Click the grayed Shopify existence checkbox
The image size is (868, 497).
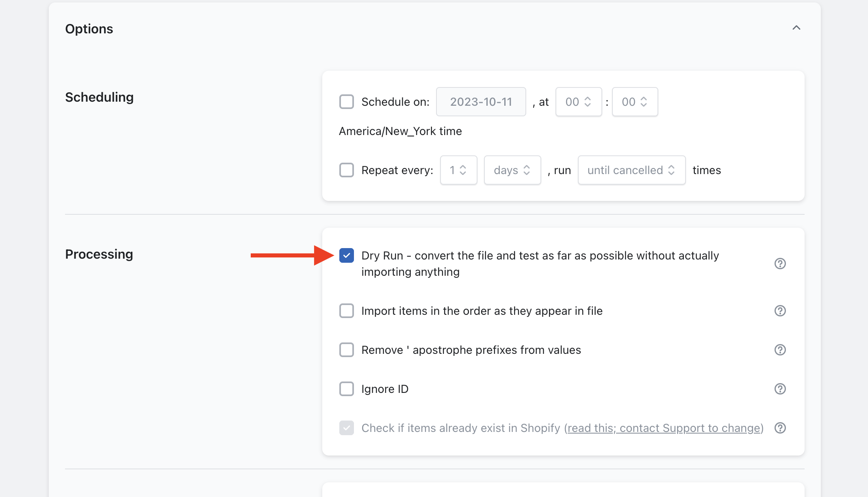[346, 428]
